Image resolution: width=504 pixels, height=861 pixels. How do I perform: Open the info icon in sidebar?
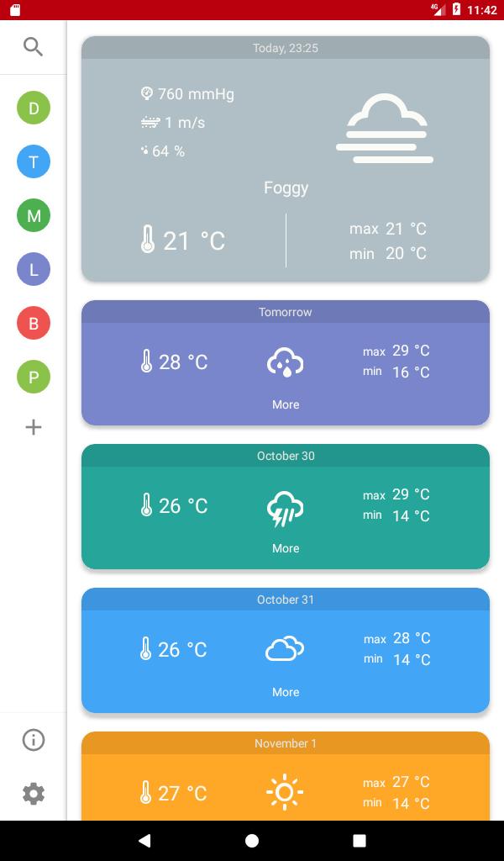(x=34, y=740)
